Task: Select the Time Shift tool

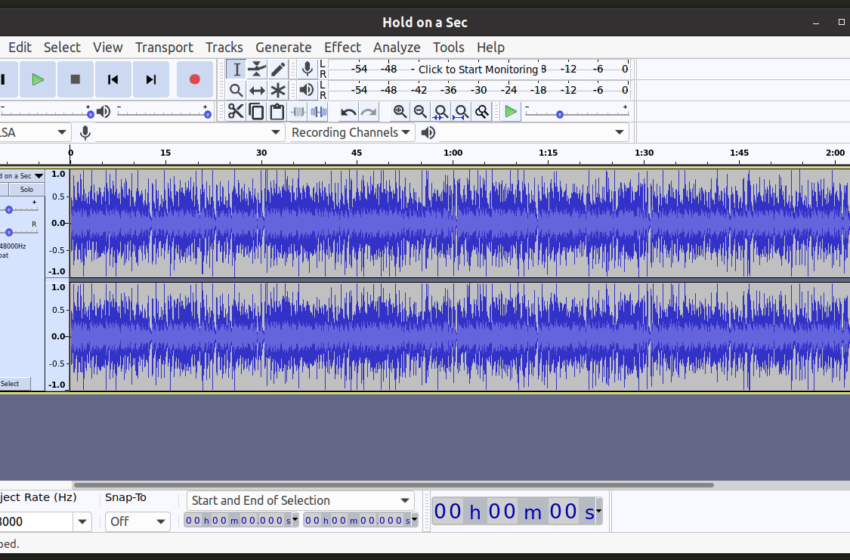Action: coord(257,90)
